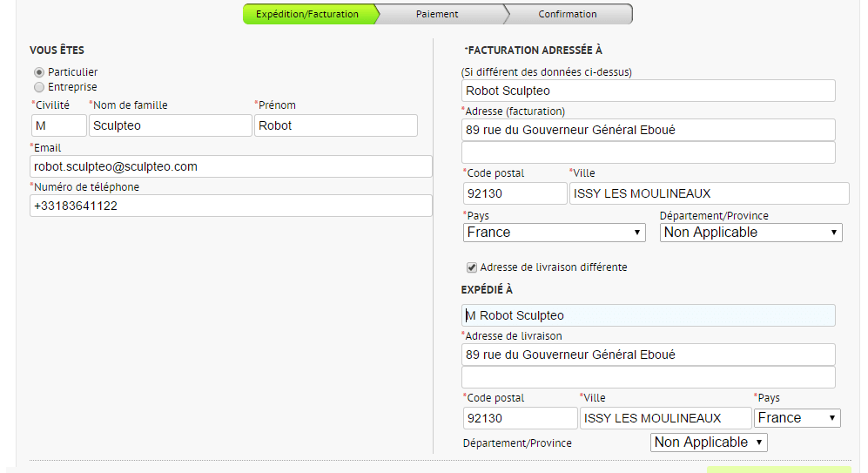Go to the Paiement step tab
This screenshot has width=868, height=473.
coord(437,14)
